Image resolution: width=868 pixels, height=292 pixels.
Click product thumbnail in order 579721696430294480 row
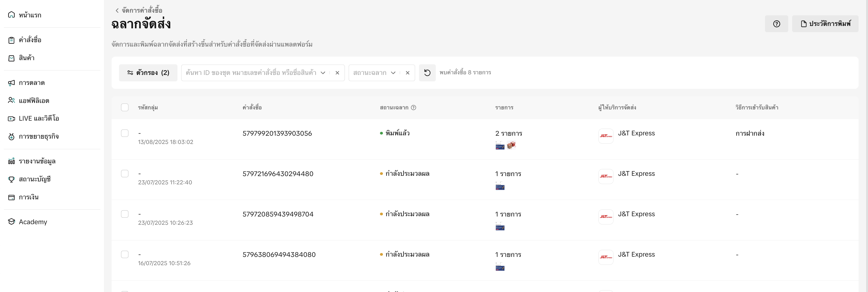[x=500, y=186]
